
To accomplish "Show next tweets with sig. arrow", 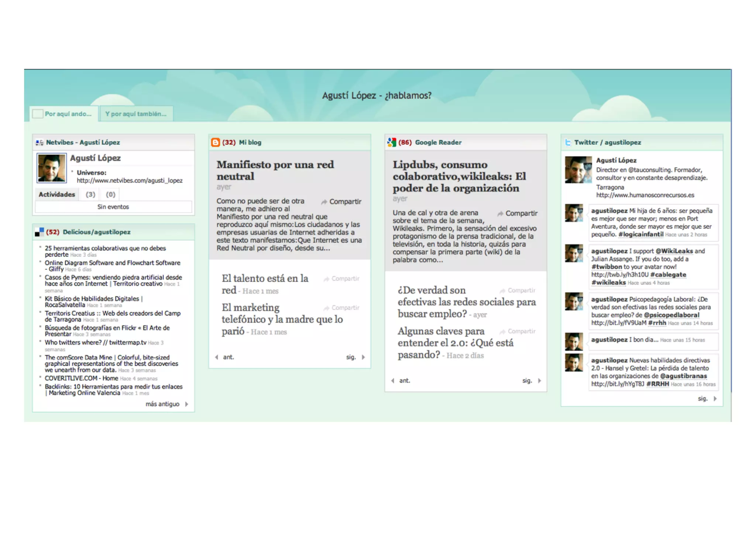I will 715,399.
